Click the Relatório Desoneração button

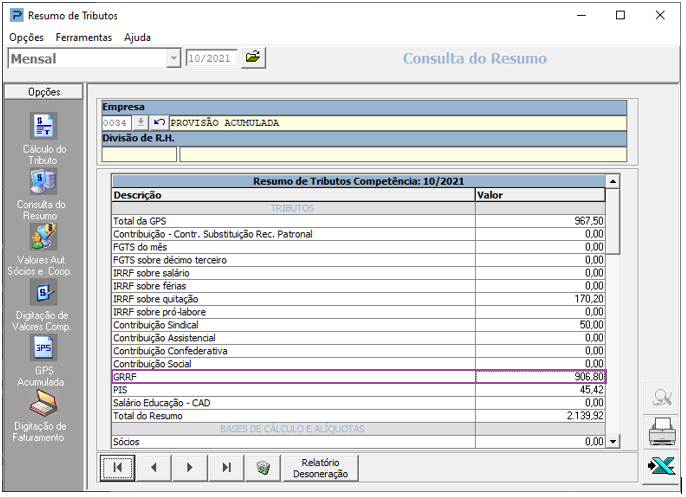[x=321, y=468]
